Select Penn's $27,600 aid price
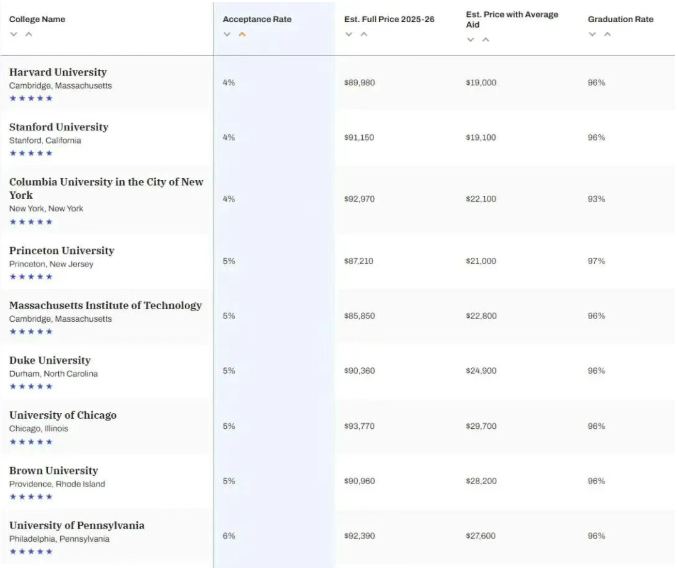Image resolution: width=678 pixels, height=568 pixels. point(480,536)
